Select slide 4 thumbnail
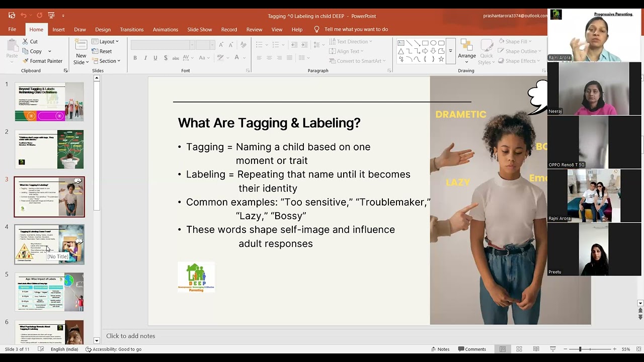The image size is (644, 362). click(x=49, y=244)
